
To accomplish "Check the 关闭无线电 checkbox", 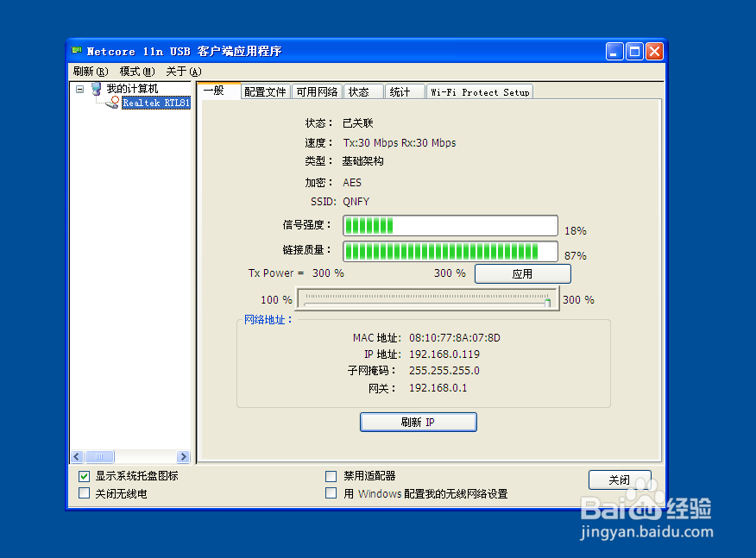I will (x=84, y=493).
